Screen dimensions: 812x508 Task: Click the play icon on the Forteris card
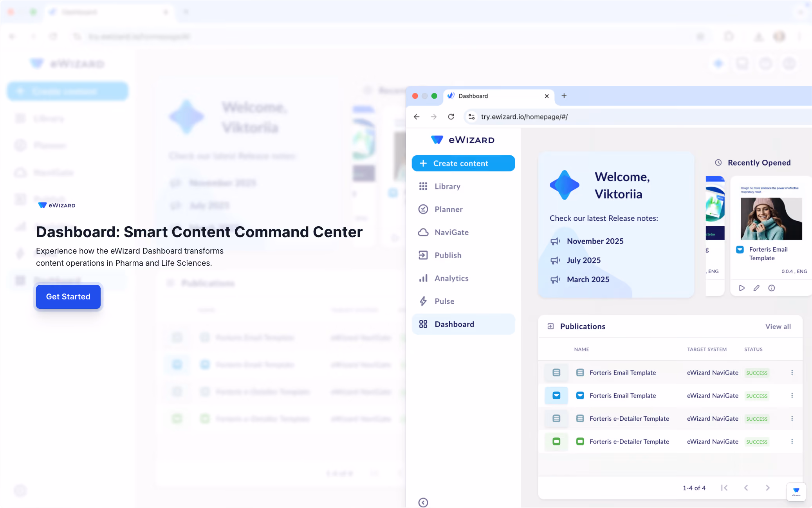(742, 288)
